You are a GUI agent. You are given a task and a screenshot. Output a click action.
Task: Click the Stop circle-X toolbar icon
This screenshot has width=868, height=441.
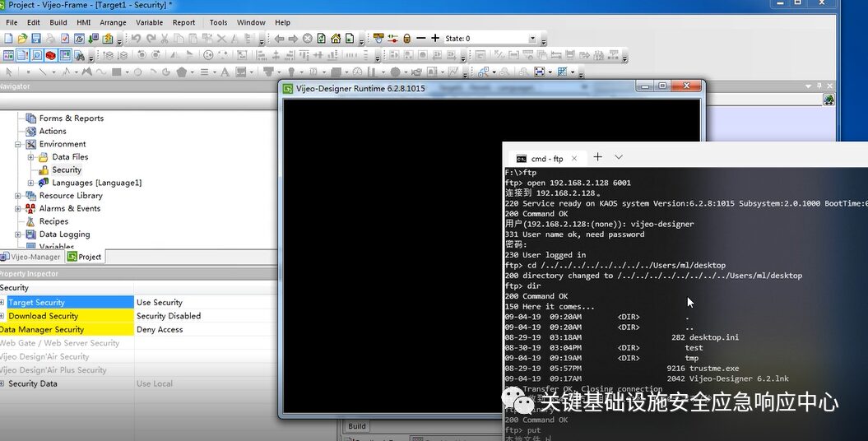[x=307, y=38]
